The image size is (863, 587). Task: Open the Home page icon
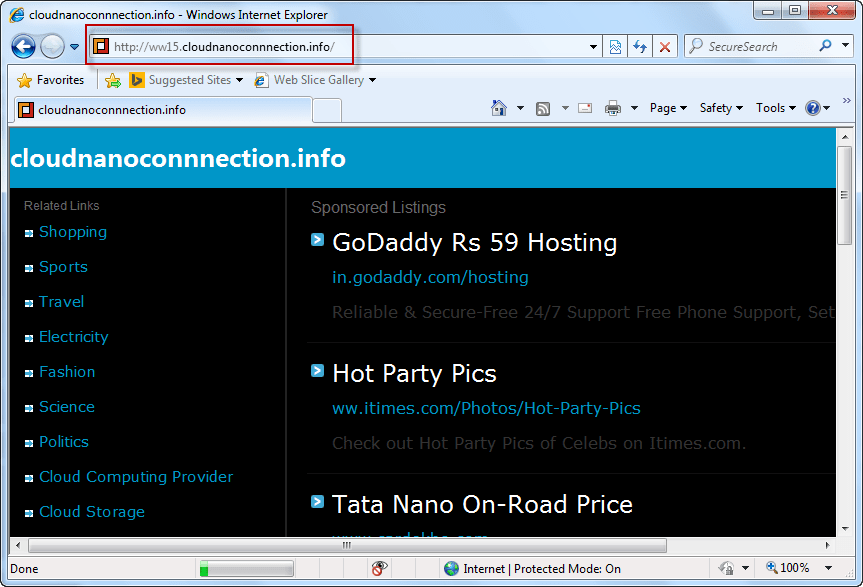click(x=499, y=108)
